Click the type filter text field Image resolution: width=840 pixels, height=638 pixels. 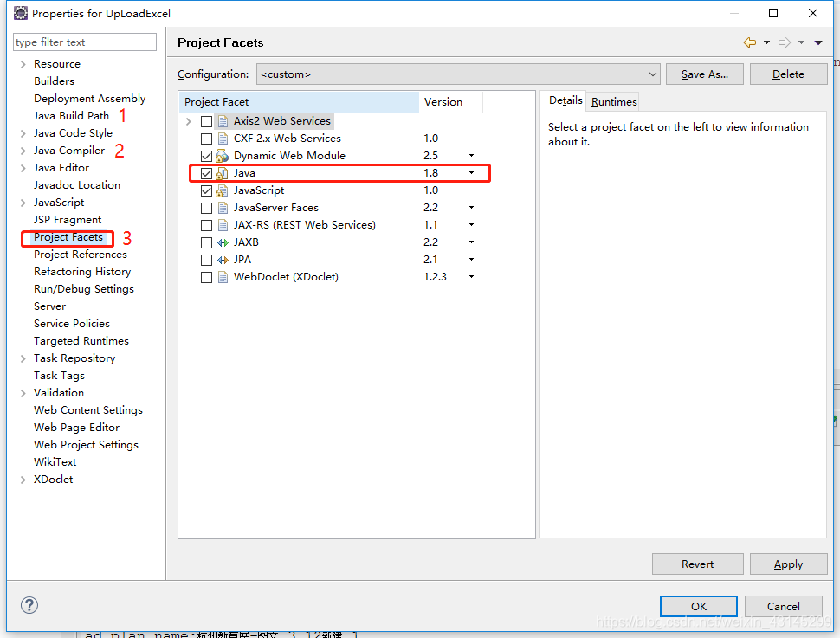[x=84, y=42]
